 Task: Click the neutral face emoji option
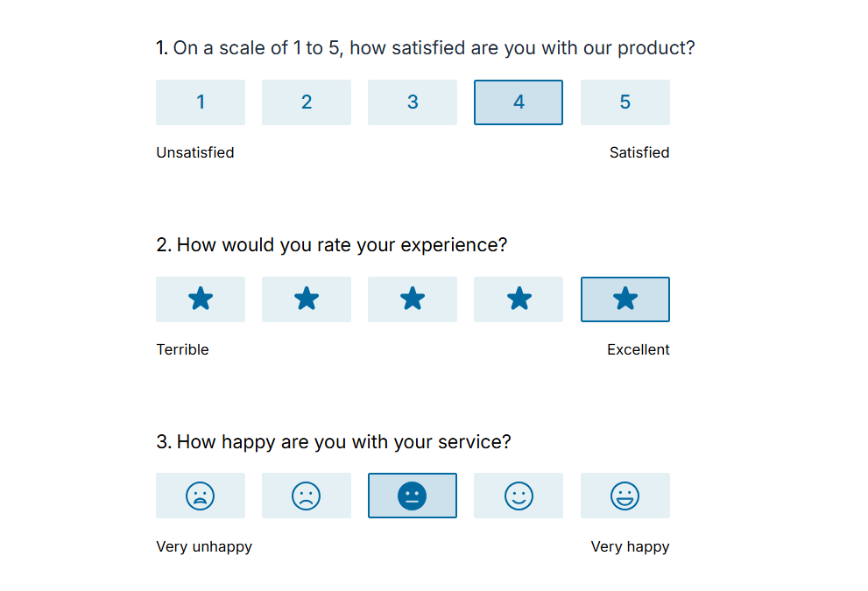[x=413, y=496]
